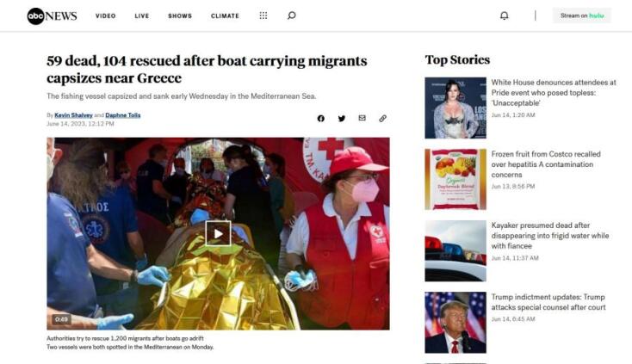Screen dimensions: 632x364
Task: Open the grid menu icon in navigation
Action: (263, 15)
